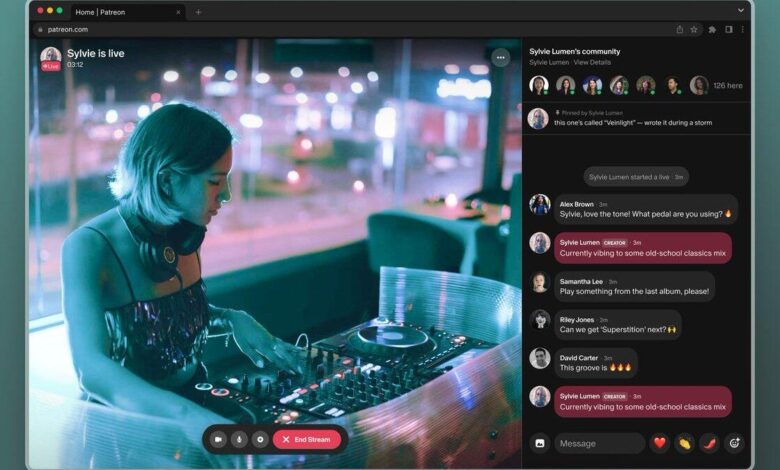Screen dimensions: 780x470
Task: Open stream settings gear icon
Action: pyautogui.click(x=260, y=440)
